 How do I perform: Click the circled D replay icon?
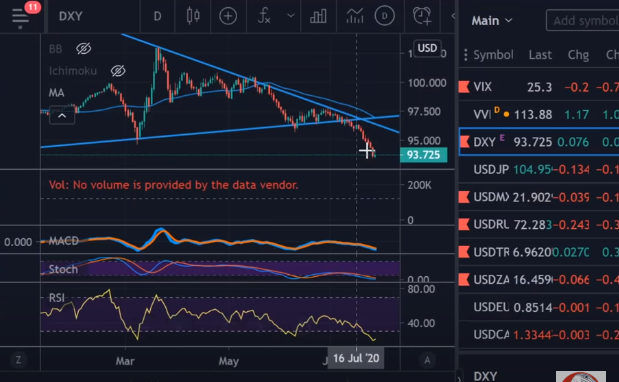(x=384, y=16)
